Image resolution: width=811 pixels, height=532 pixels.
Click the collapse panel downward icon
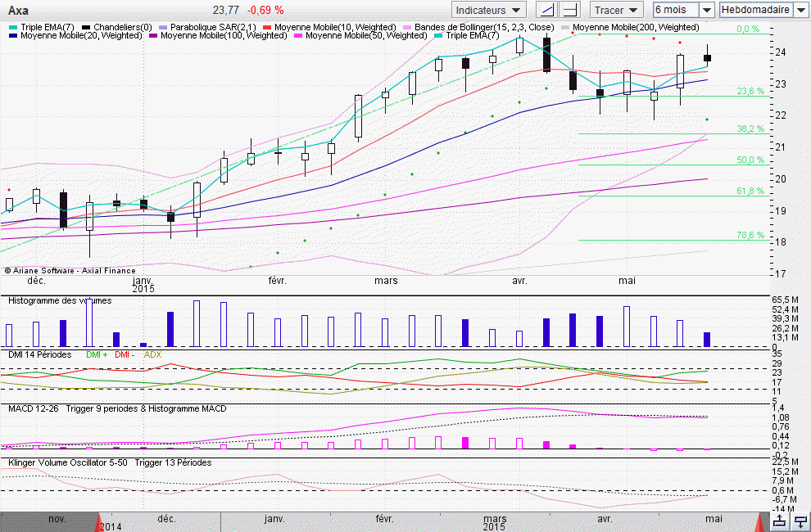pyautogui.click(x=800, y=521)
